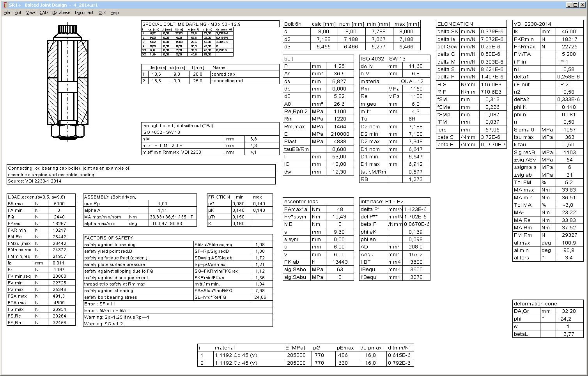Click the bolt cross-section drawing
588x376 pixels.
(x=67, y=84)
